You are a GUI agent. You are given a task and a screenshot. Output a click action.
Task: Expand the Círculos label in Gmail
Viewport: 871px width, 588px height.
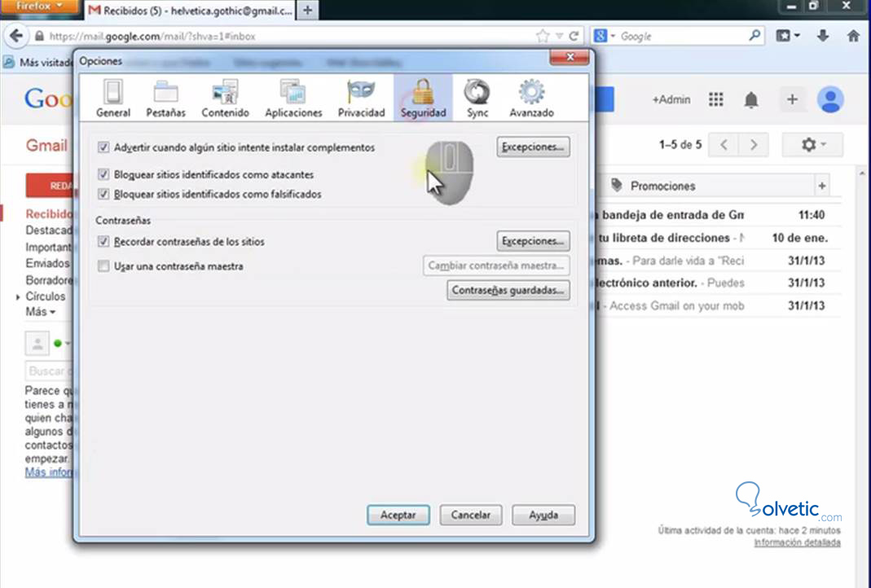18,297
